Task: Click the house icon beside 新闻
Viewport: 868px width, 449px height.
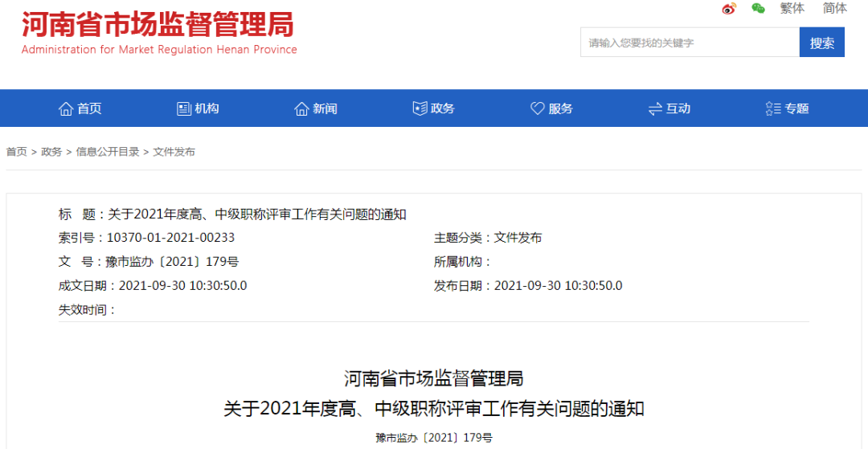Action: coord(301,108)
